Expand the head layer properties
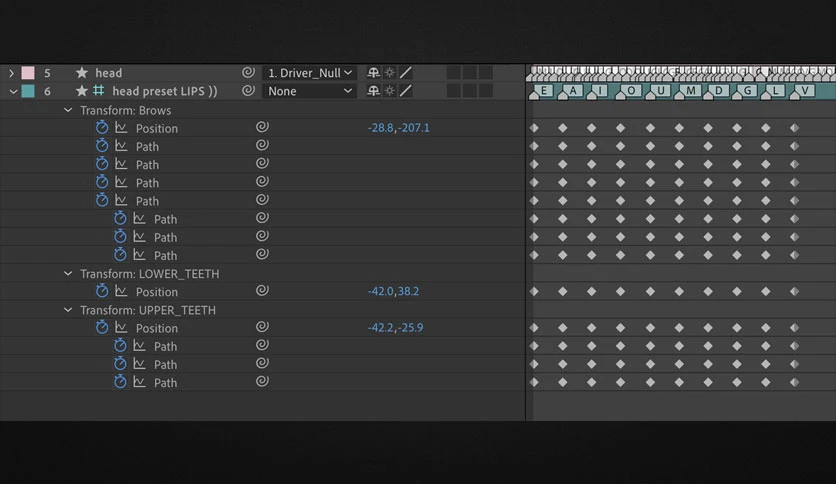 coord(11,72)
